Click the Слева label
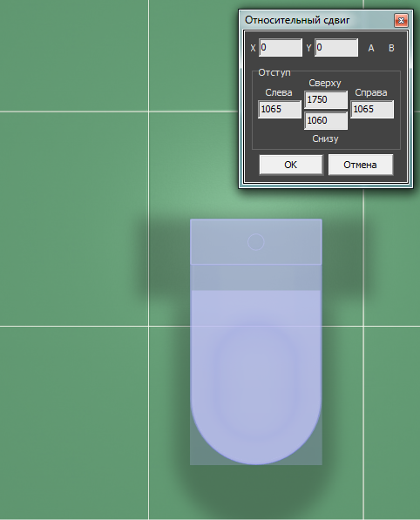420x520 pixels. pos(279,92)
